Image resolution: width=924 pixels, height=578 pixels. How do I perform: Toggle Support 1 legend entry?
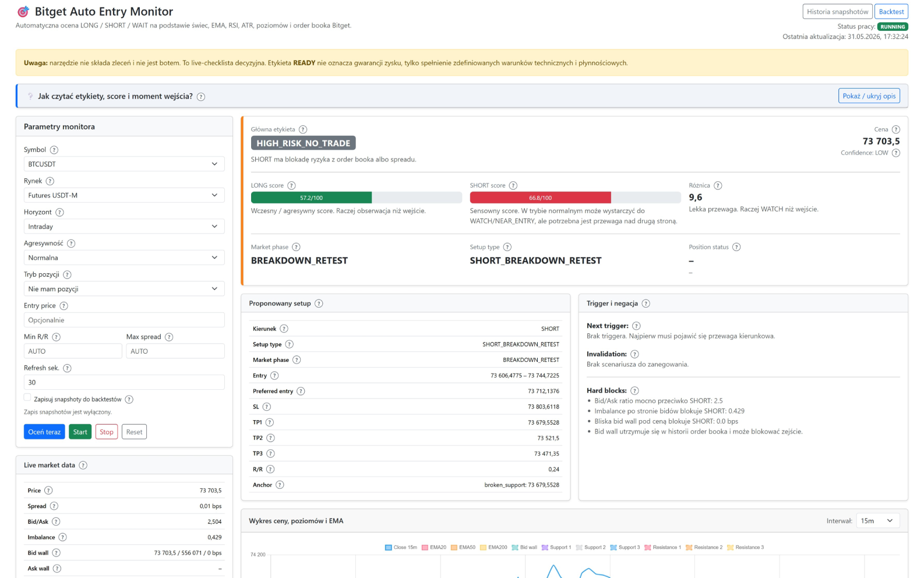(556, 547)
